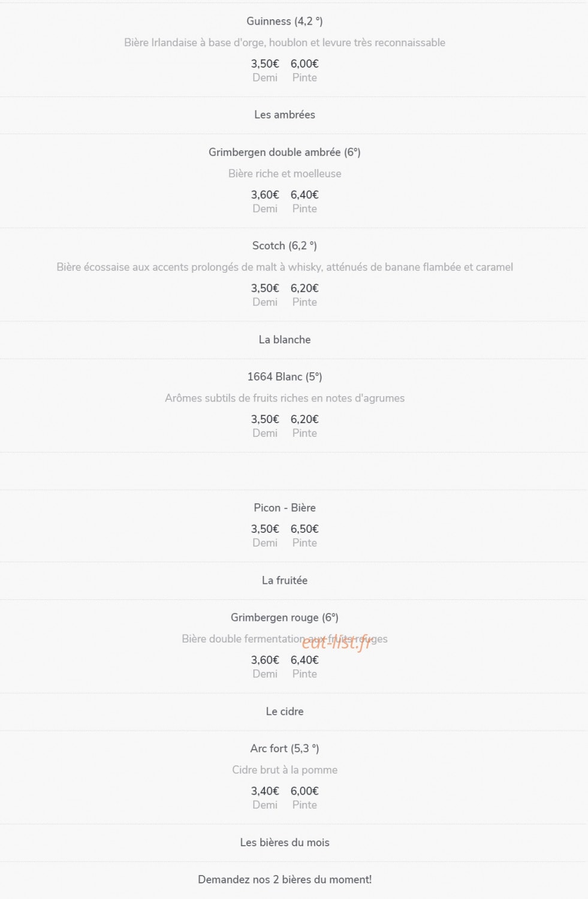Open the Le cidre section heading
Screen dimensions: 588x899
pos(285,711)
